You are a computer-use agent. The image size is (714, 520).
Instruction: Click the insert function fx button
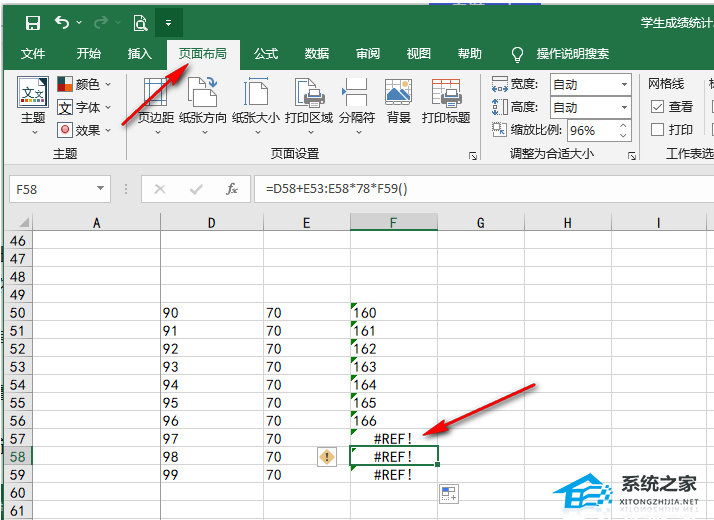click(x=232, y=188)
